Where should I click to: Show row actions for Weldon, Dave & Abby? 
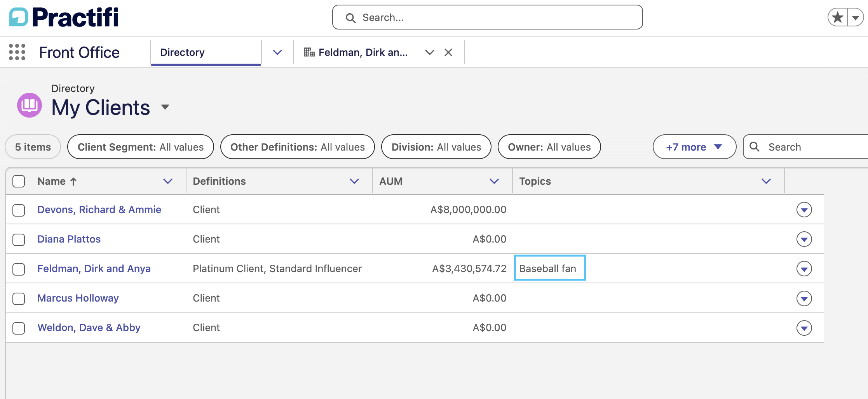[x=804, y=328]
